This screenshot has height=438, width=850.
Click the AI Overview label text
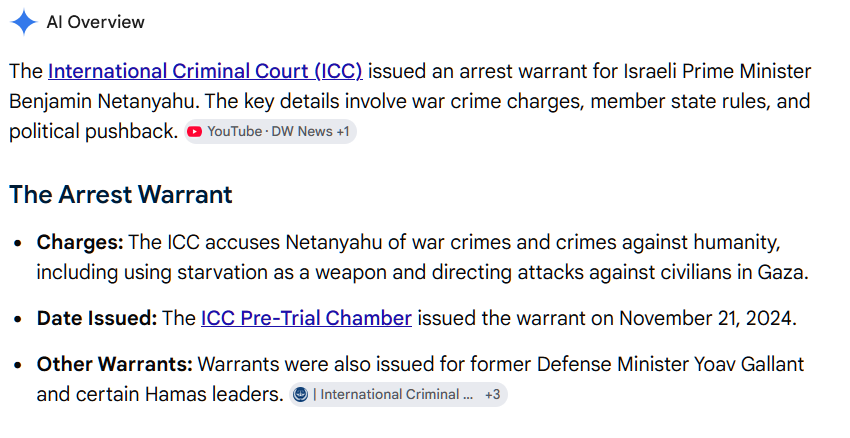pos(95,22)
